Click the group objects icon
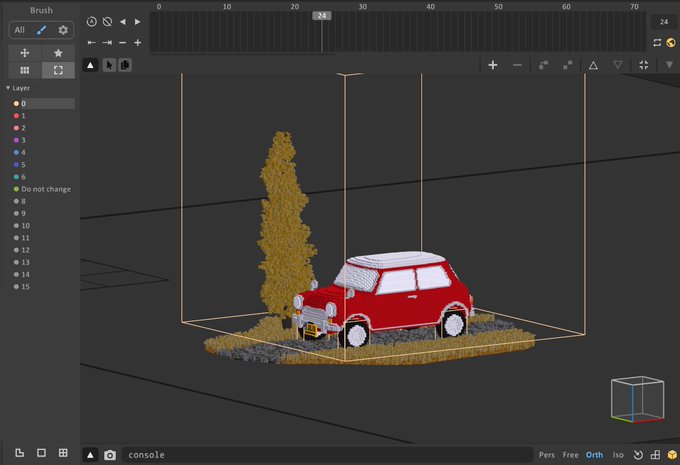The image size is (680, 465). 543,65
